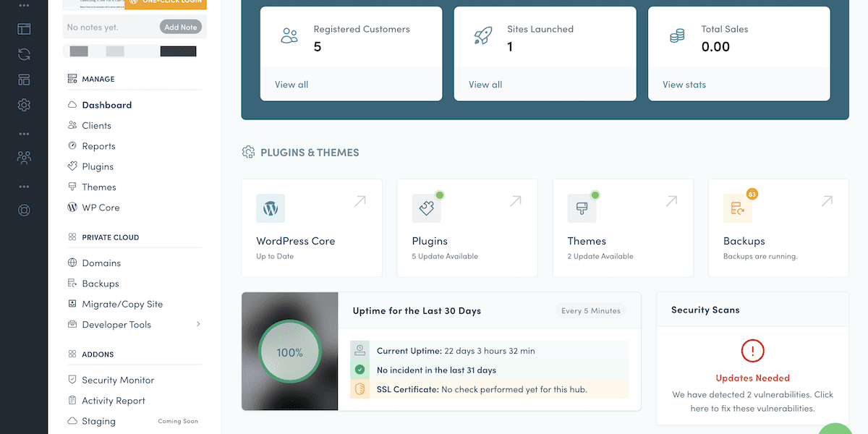Click the Plugins puzzle icon card
868x434 pixels.
(x=427, y=208)
